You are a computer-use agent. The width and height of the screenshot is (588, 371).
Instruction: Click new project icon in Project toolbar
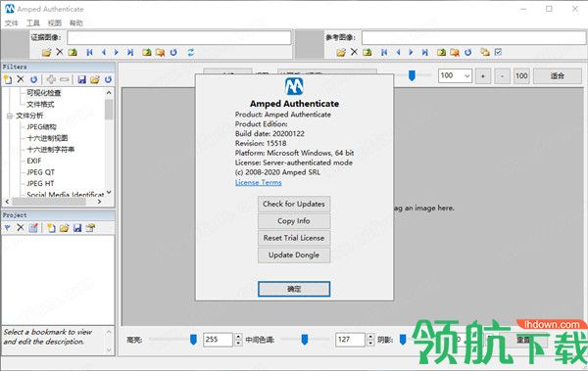51,228
